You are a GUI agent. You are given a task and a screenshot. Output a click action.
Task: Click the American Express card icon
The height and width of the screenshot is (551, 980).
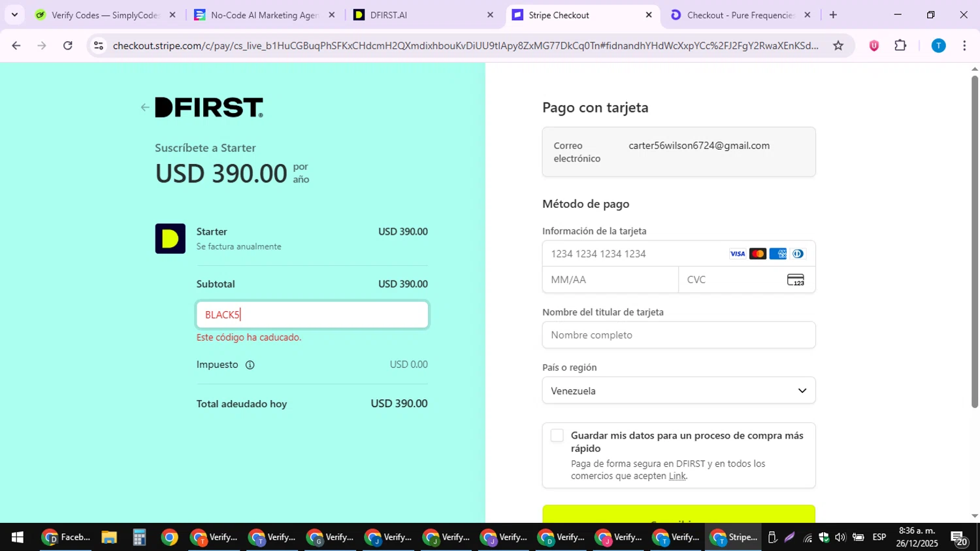[x=777, y=254]
